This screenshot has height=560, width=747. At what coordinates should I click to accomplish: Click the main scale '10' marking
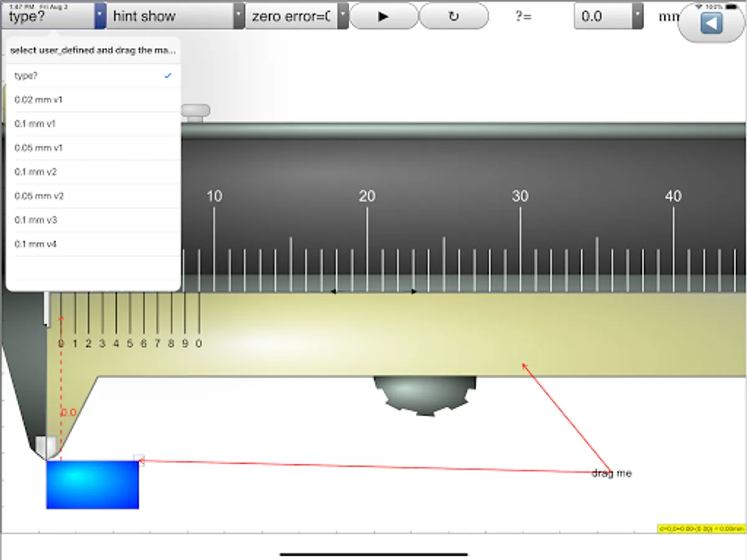tap(214, 197)
